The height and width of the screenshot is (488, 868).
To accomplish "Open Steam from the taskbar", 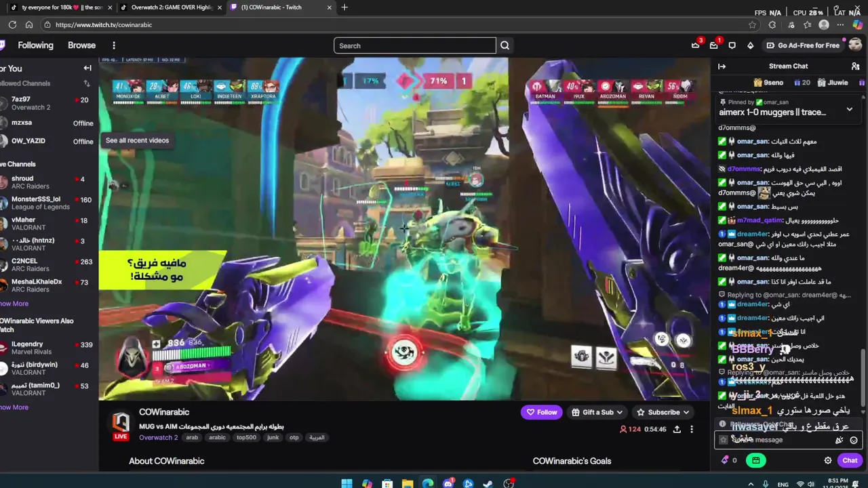I will 488,483.
